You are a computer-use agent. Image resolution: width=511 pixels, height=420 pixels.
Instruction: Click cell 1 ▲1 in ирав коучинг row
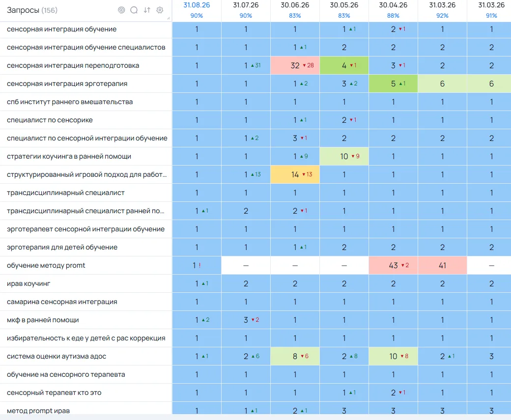tap(197, 284)
